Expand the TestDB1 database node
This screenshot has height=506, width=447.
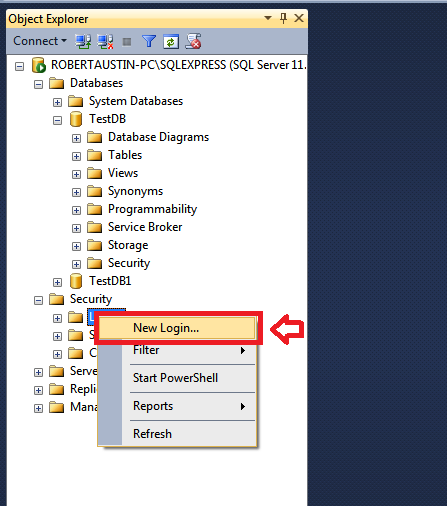click(x=57, y=282)
